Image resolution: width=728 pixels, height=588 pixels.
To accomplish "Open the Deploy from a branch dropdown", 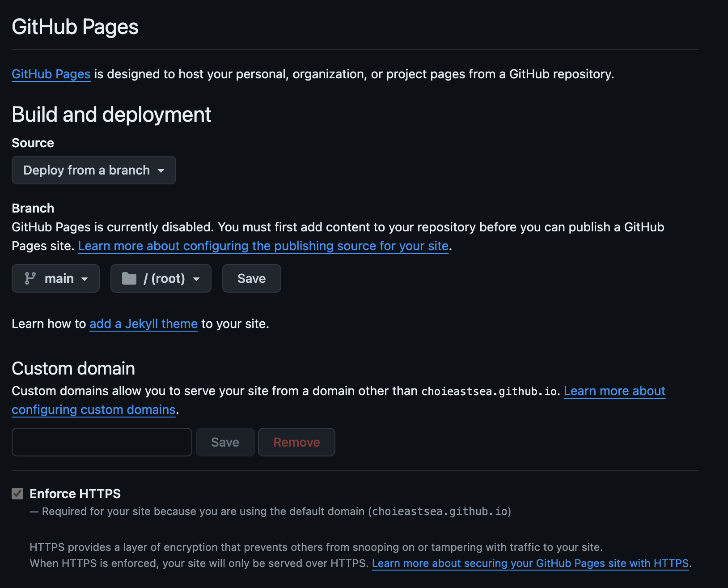I will tap(94, 170).
